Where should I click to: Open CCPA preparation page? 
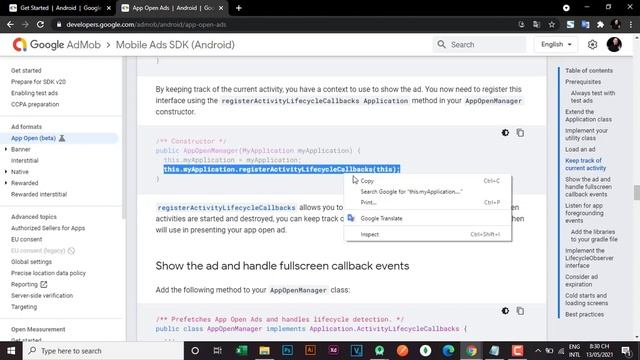tap(35, 104)
